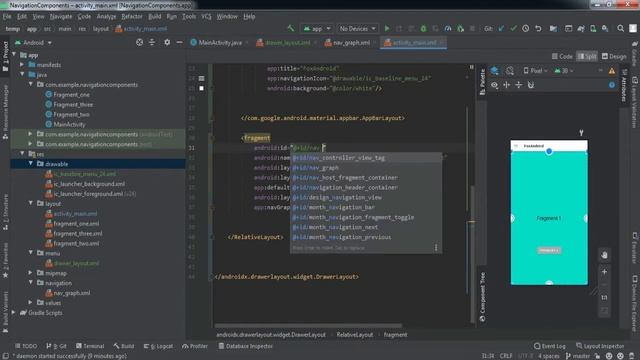Select @+id/nav_host_fragment_container suggestion
The image size is (640, 360).
366,178
